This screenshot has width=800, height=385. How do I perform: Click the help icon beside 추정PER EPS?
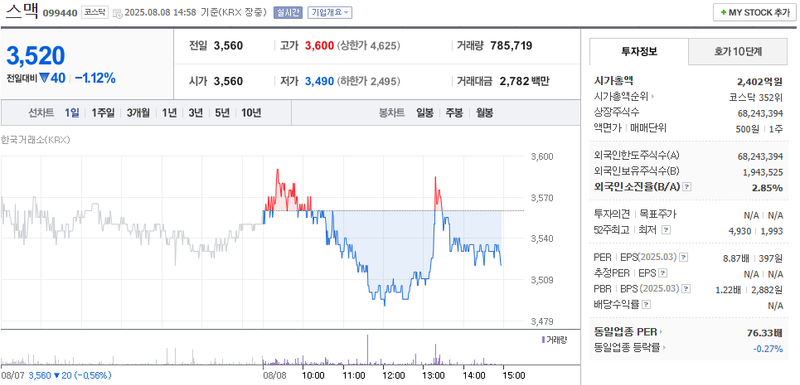click(x=663, y=273)
